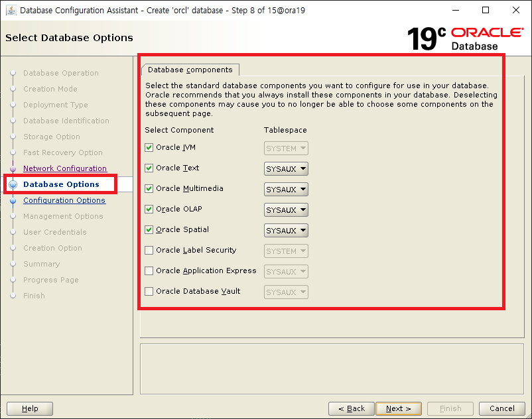Image resolution: width=532 pixels, height=419 pixels.
Task: Enable Oracle Label Security component
Action: point(149,250)
